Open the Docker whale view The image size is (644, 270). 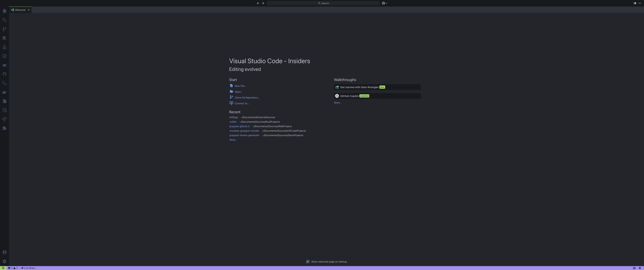click(x=4, y=92)
